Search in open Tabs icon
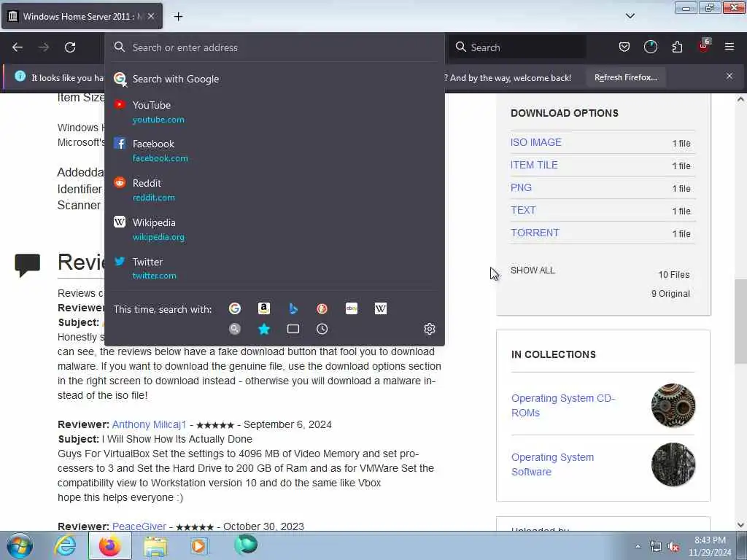This screenshot has height=560, width=747. 293,329
